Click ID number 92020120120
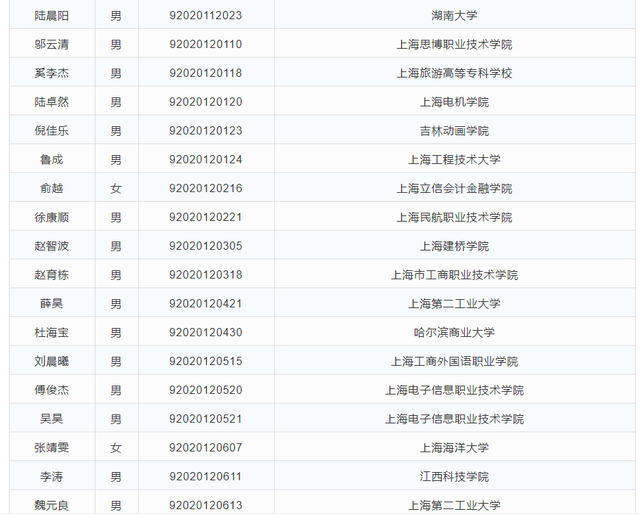 tap(206, 102)
